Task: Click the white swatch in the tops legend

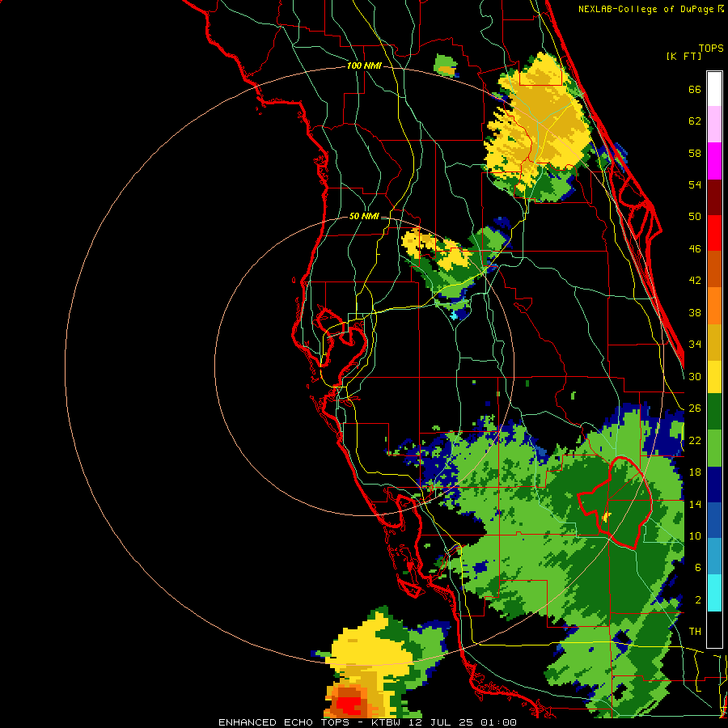Action: pos(714,89)
